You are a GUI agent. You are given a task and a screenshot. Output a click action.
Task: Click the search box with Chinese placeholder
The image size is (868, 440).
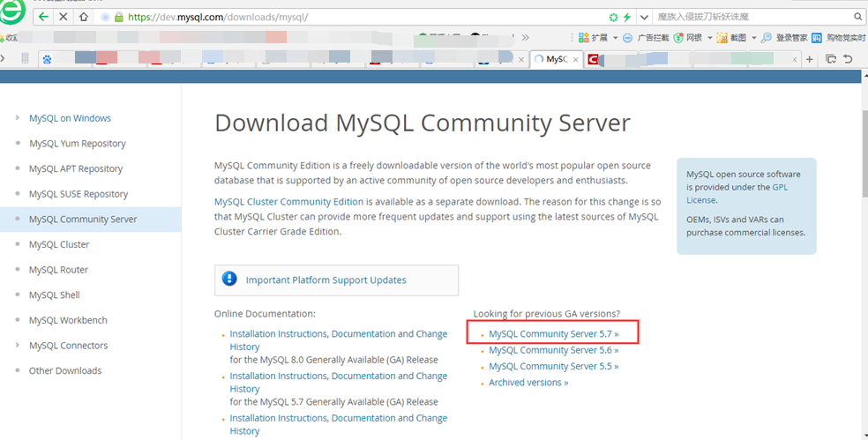pos(752,17)
